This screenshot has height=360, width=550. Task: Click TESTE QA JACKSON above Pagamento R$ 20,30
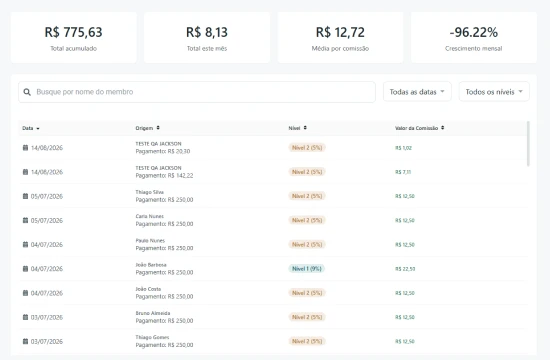159,144
